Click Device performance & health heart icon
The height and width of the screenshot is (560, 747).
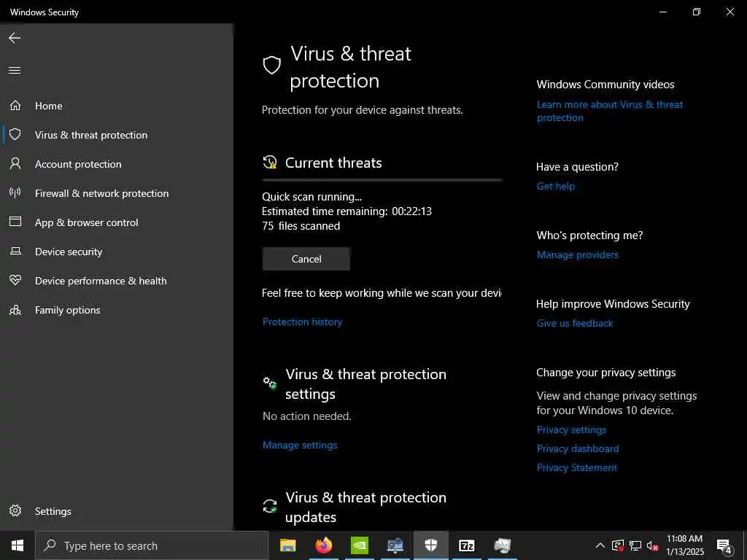click(15, 281)
